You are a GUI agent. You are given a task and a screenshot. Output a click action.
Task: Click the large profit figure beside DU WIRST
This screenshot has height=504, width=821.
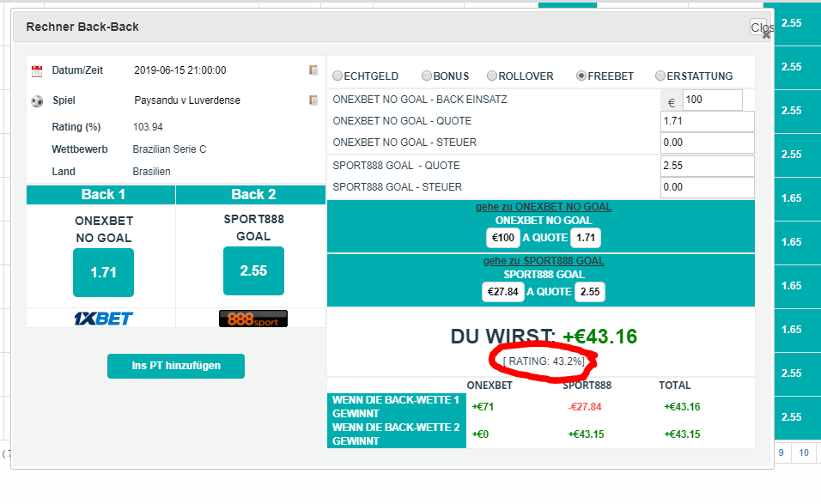tap(599, 337)
